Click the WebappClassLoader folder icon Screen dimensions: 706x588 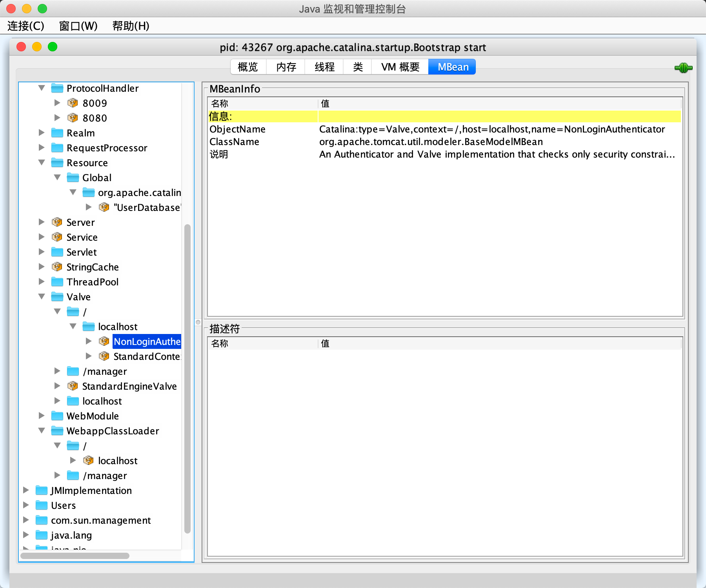point(57,431)
